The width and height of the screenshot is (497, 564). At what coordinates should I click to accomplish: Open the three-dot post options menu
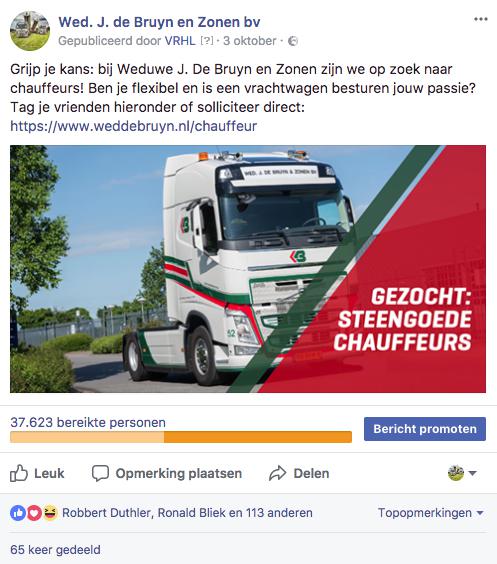(480, 19)
